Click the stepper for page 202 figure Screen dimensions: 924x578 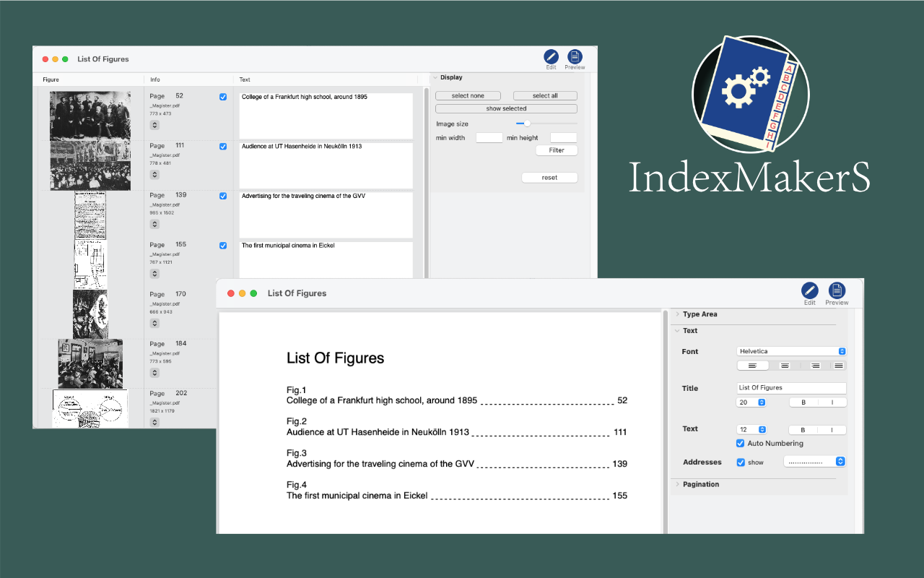click(154, 422)
